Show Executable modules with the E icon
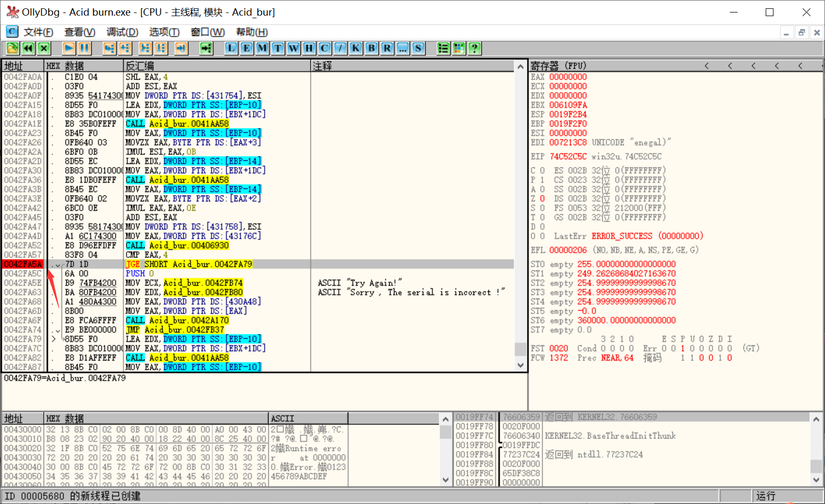The image size is (825, 504). tap(247, 48)
